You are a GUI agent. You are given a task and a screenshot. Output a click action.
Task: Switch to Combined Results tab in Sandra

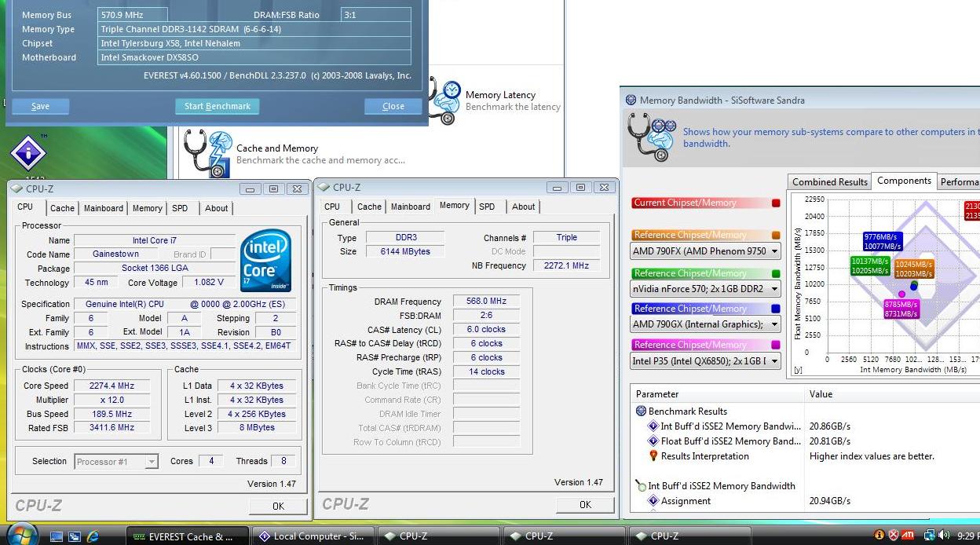[x=830, y=182]
